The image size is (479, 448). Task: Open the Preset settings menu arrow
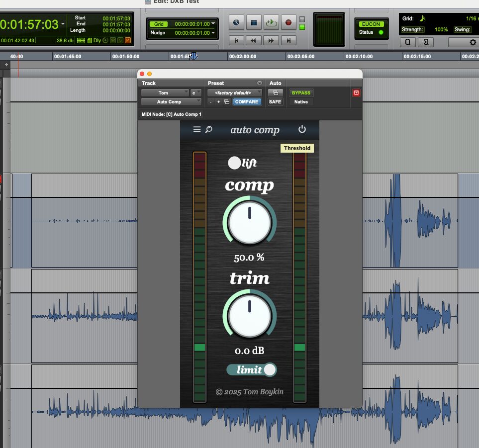(259, 83)
